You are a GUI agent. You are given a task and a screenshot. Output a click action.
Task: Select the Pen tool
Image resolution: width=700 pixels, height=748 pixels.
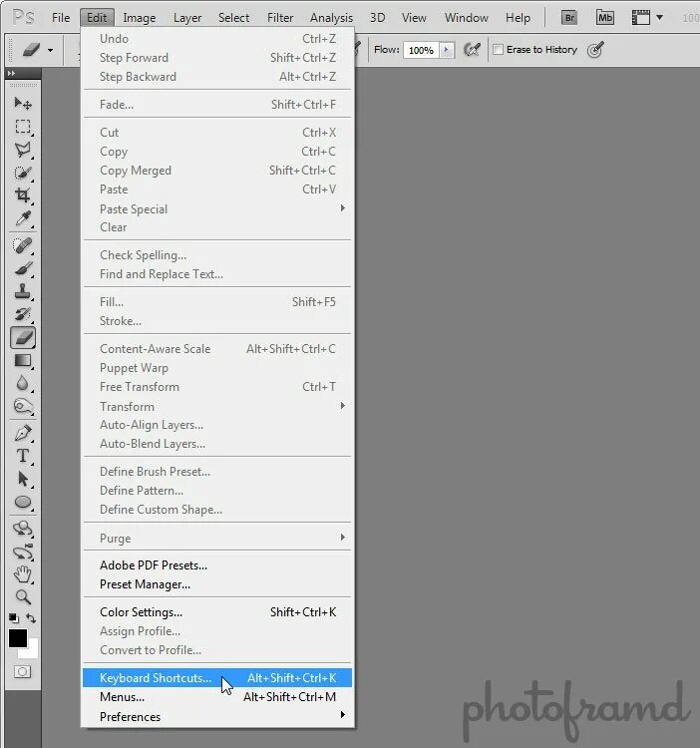pos(22,433)
